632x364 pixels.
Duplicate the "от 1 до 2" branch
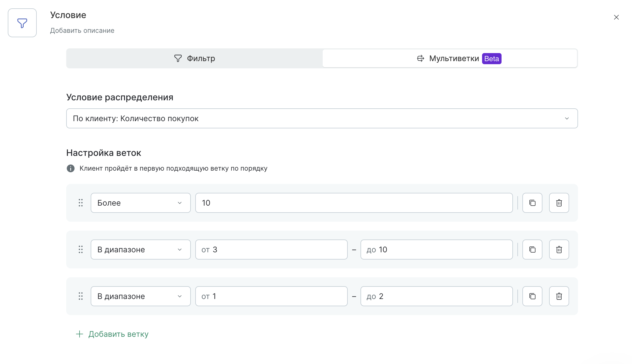(x=532, y=296)
